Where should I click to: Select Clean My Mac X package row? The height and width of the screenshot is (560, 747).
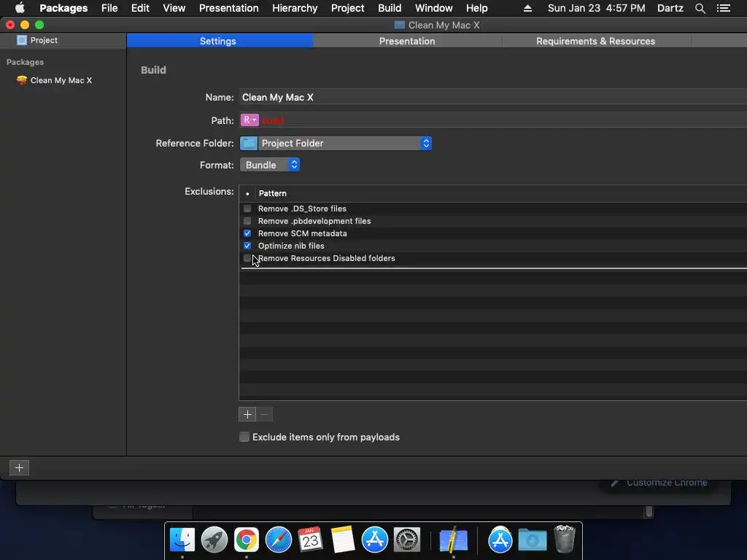[x=63, y=80]
